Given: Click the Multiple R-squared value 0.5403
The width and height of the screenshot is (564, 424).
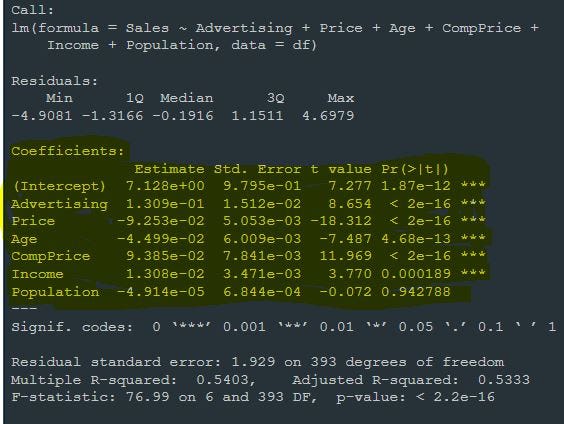Looking at the screenshot, I should tap(223, 380).
